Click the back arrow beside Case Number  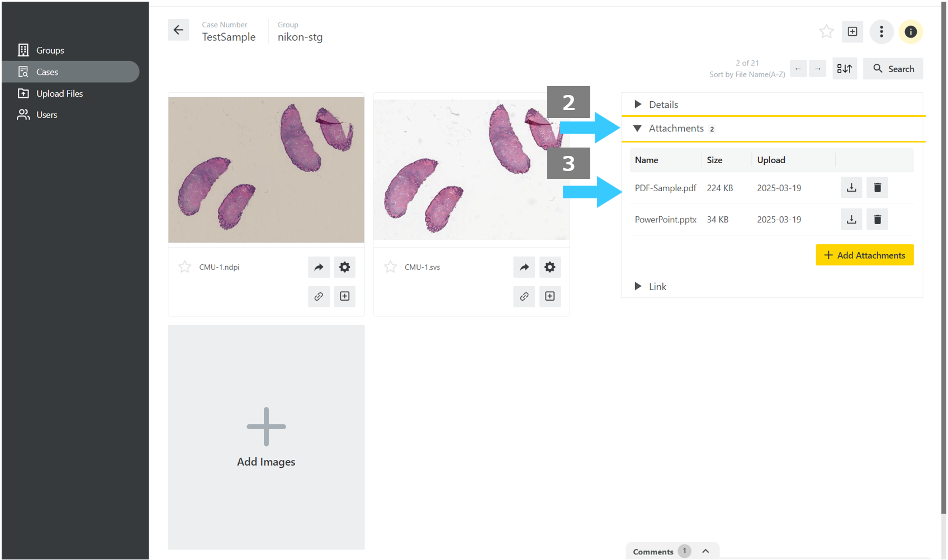pyautogui.click(x=178, y=30)
